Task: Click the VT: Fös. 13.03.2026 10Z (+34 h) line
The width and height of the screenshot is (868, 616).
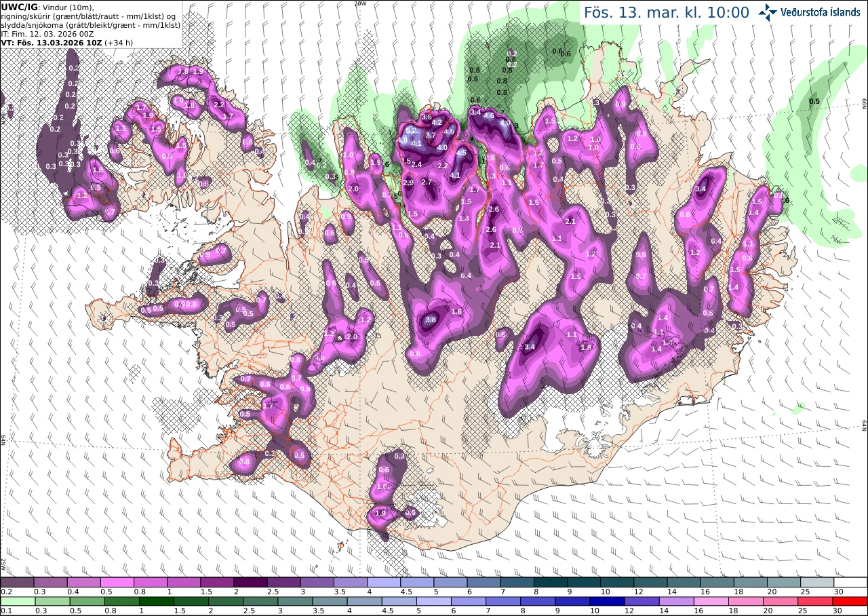Action: point(66,42)
